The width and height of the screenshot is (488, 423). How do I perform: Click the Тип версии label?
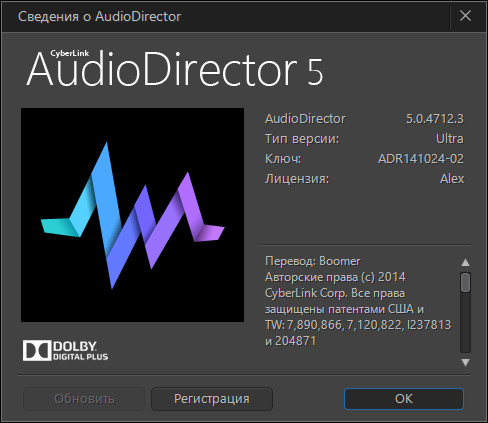pos(302,139)
